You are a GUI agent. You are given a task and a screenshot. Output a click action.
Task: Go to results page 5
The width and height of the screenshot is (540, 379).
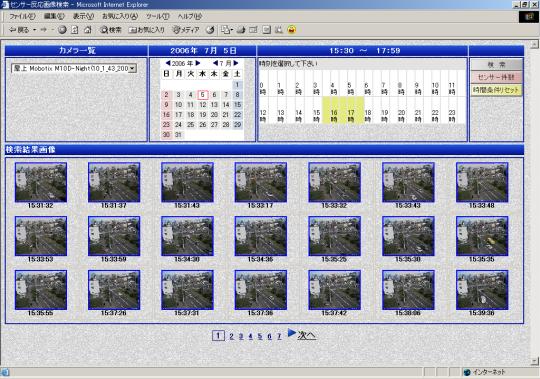[x=260, y=336]
